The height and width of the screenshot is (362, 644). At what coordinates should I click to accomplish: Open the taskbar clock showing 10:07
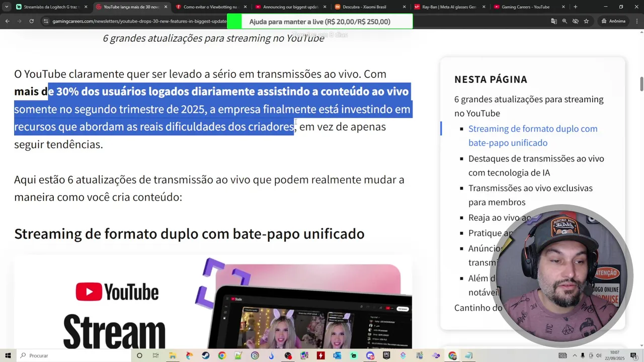click(615, 355)
